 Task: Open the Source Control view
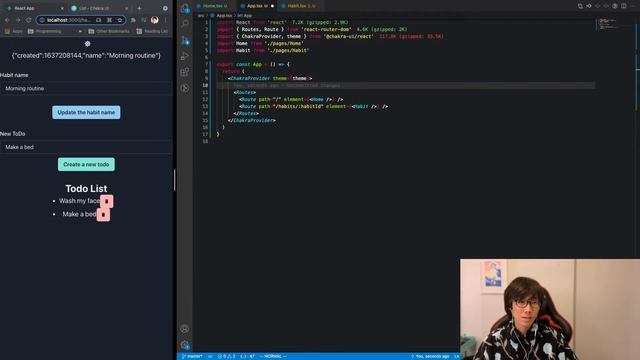click(x=185, y=40)
